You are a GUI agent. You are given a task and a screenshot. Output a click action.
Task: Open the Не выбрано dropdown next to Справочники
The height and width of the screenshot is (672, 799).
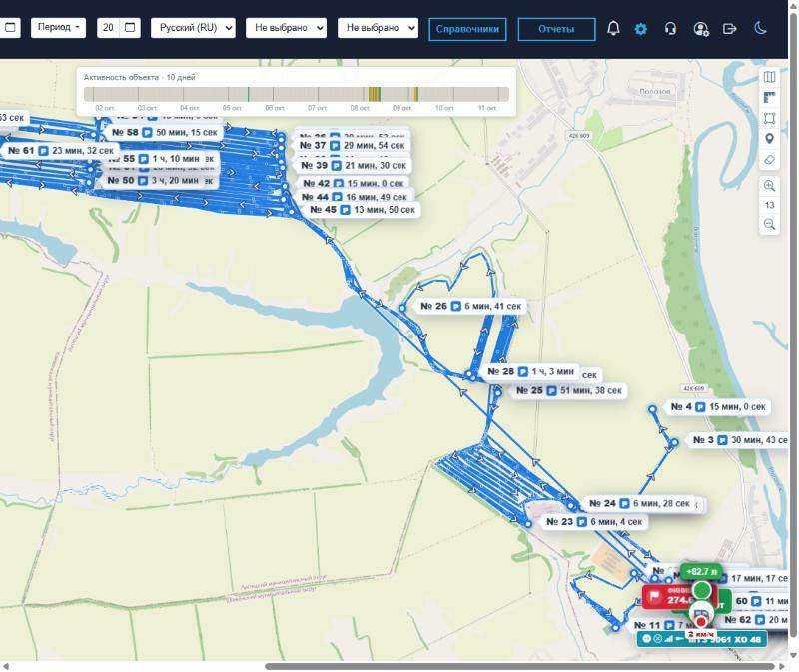coord(378,28)
